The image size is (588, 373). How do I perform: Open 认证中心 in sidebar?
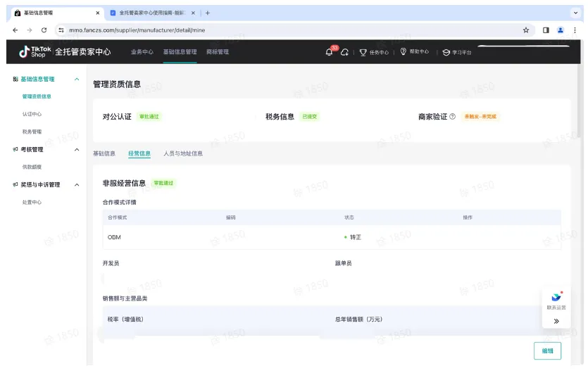pos(32,114)
